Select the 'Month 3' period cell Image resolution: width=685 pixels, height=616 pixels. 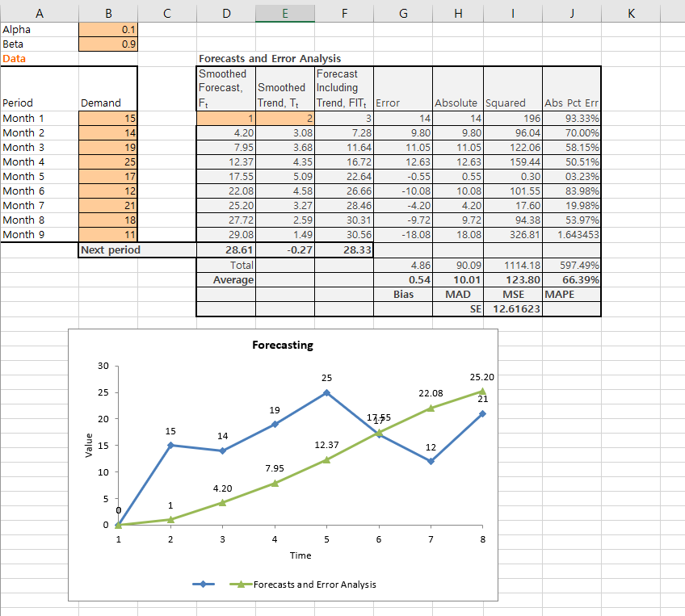tap(40, 147)
